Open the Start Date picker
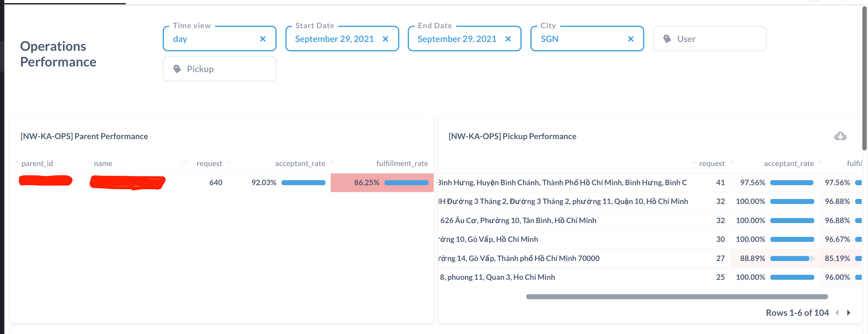Image resolution: width=868 pixels, height=334 pixels. tap(334, 39)
